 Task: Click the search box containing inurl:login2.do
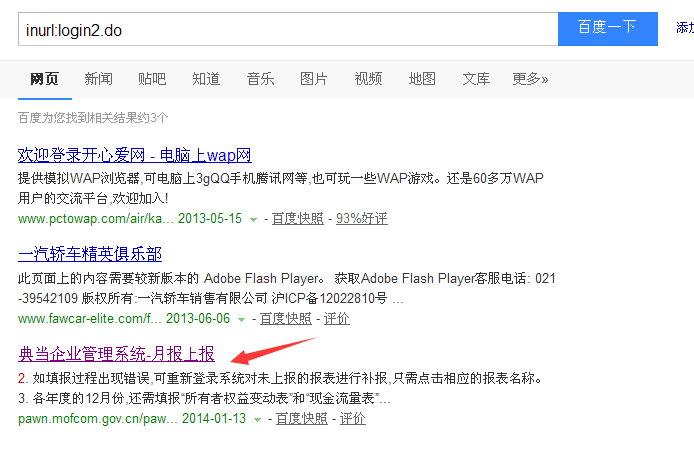coord(288,29)
